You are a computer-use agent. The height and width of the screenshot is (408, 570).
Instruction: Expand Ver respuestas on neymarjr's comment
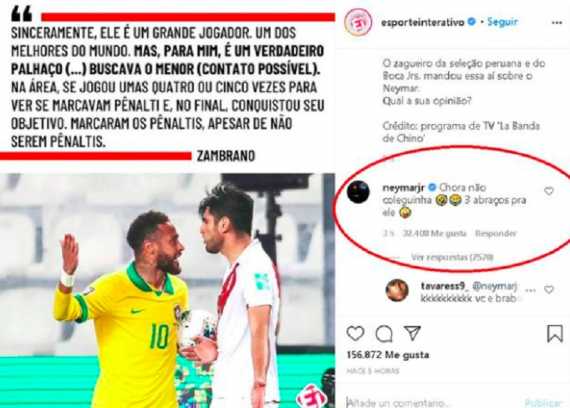452,257
